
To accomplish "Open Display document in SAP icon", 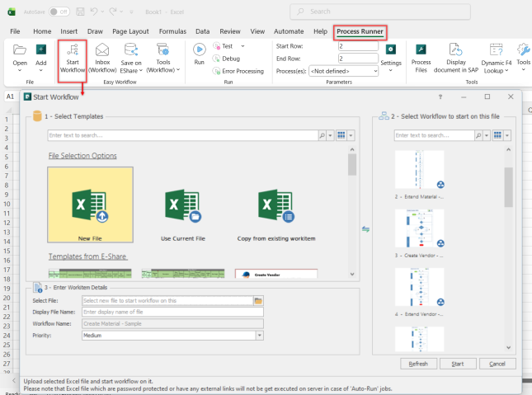I will (455, 49).
